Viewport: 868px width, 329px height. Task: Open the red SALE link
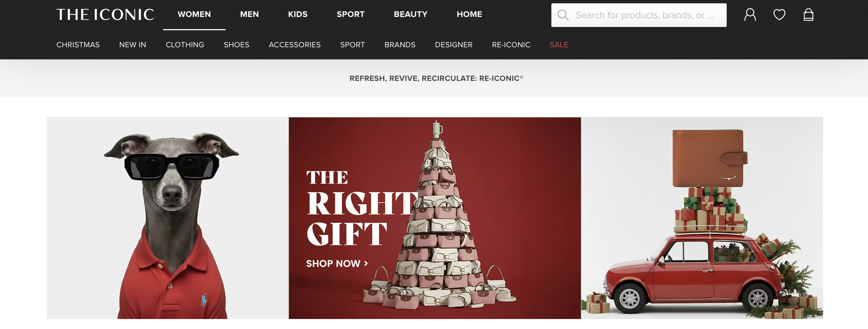tap(559, 45)
